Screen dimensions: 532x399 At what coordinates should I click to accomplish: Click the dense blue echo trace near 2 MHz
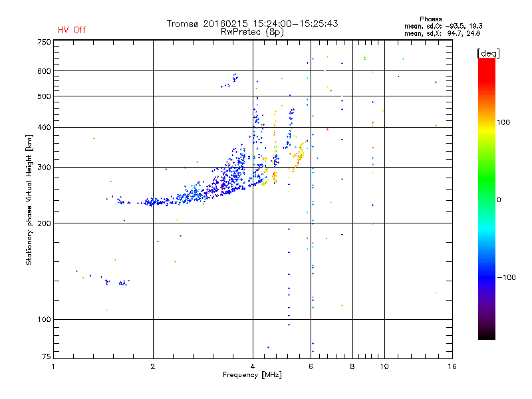156,202
